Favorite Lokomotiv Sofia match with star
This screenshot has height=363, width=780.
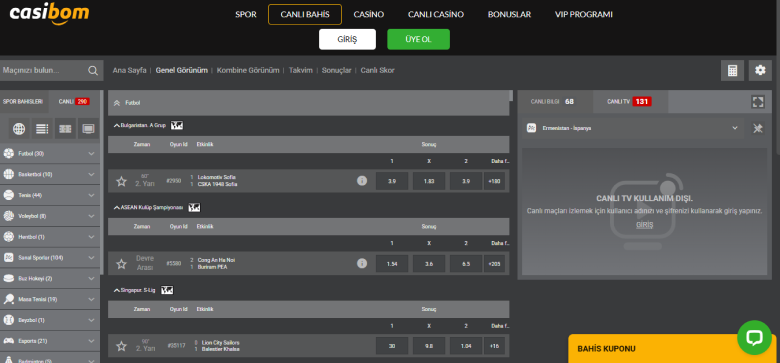tap(121, 181)
